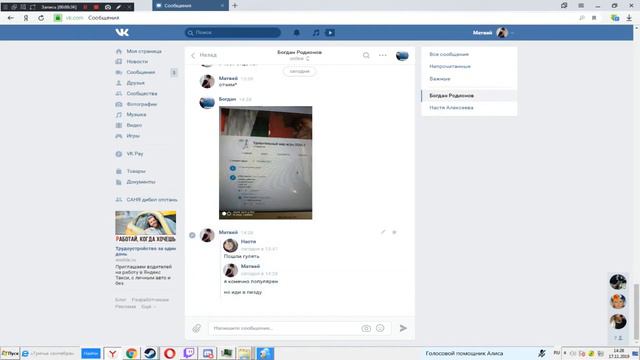The height and width of the screenshot is (360, 640).
Task: Open Chrome from the taskbar
Action: click(131, 353)
